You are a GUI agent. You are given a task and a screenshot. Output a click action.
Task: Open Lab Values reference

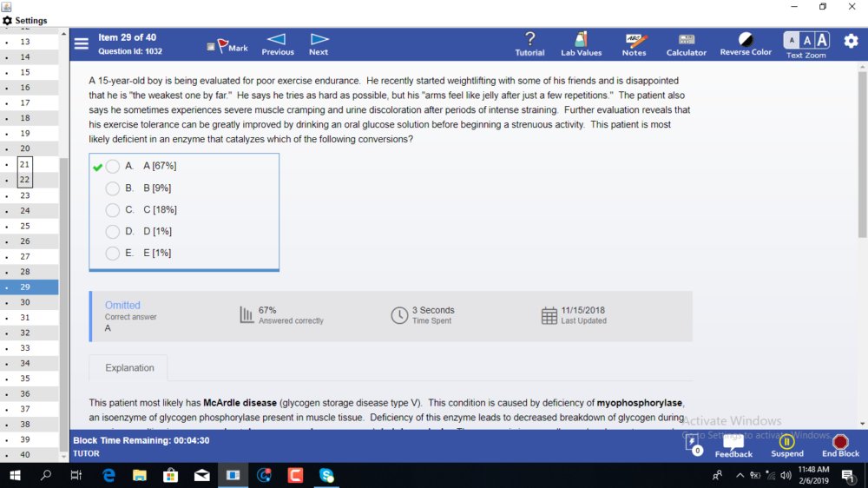pyautogui.click(x=582, y=44)
